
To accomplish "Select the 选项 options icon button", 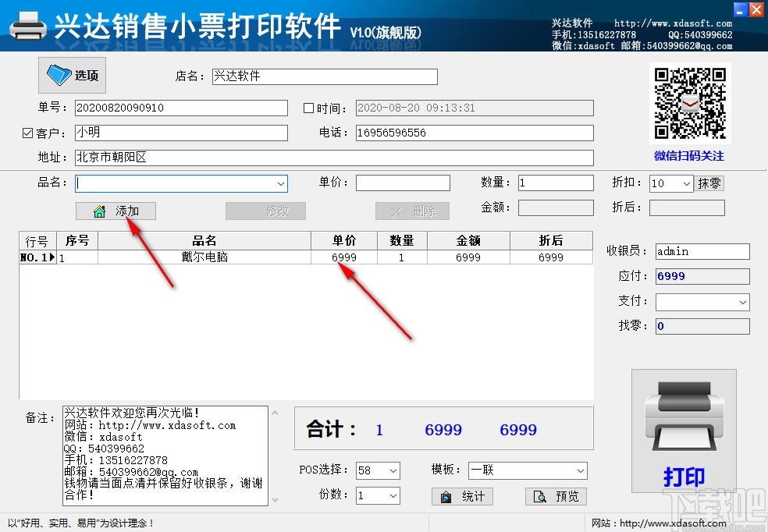I will click(71, 75).
